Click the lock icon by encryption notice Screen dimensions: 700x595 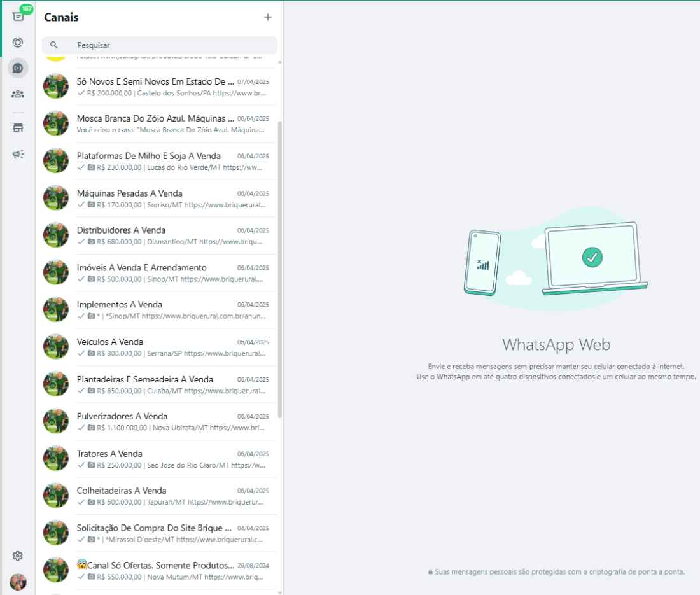pyautogui.click(x=430, y=572)
